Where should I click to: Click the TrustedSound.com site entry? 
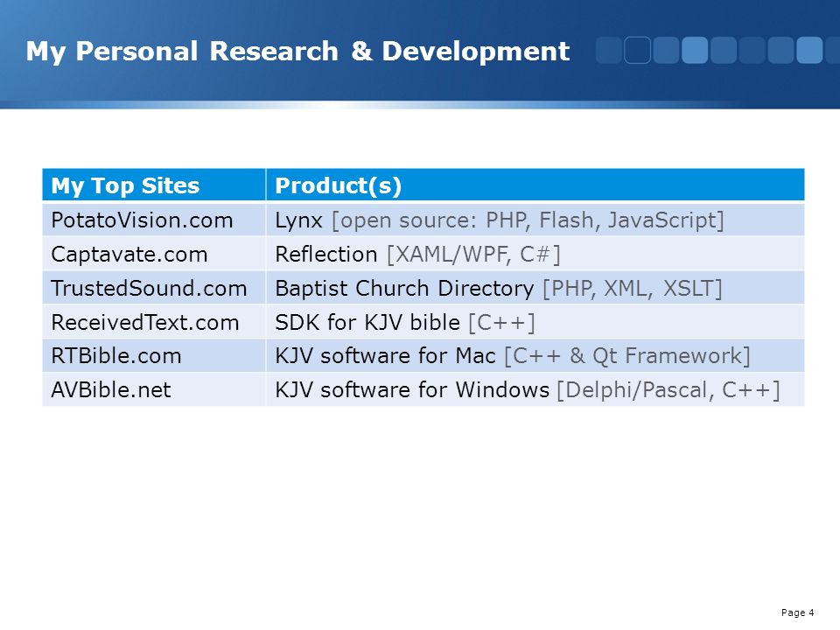pos(154,288)
